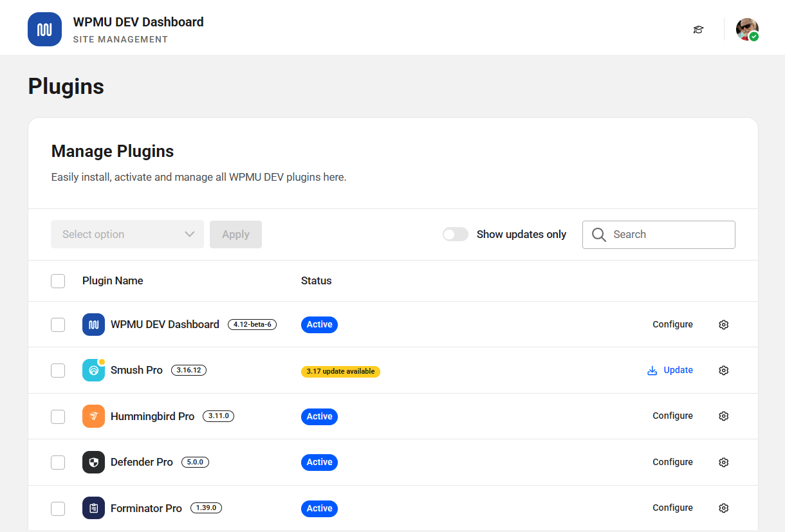Open gear settings for Hummingbird Pro row

723,416
